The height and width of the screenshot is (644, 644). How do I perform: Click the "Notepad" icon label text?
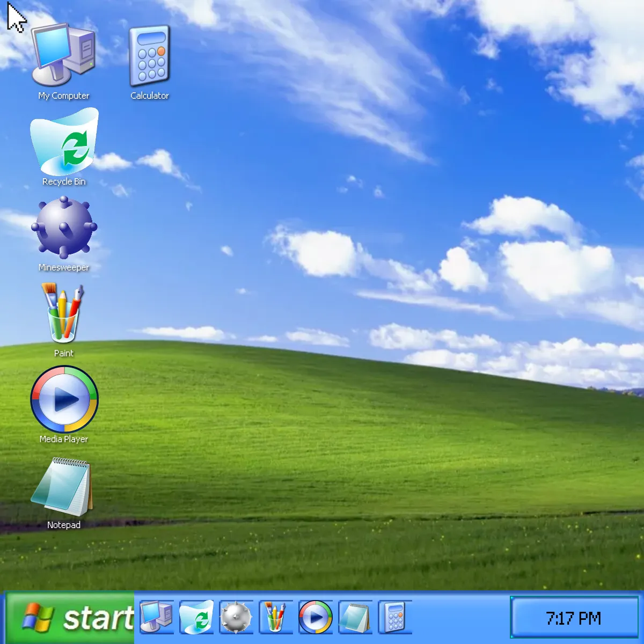click(x=64, y=525)
